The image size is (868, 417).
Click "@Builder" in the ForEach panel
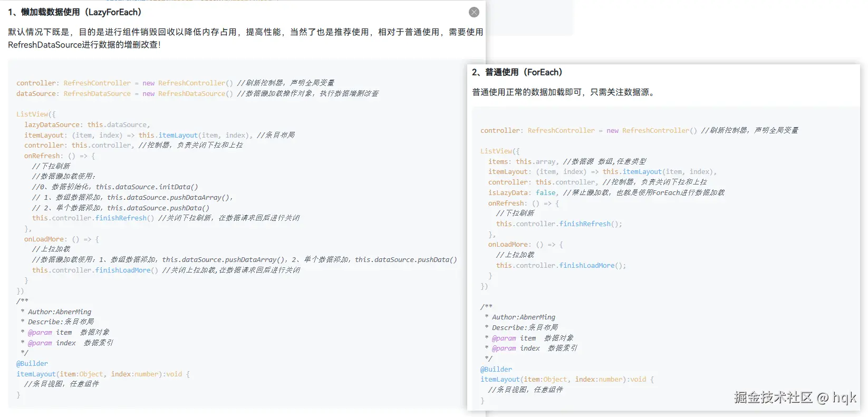click(x=496, y=370)
